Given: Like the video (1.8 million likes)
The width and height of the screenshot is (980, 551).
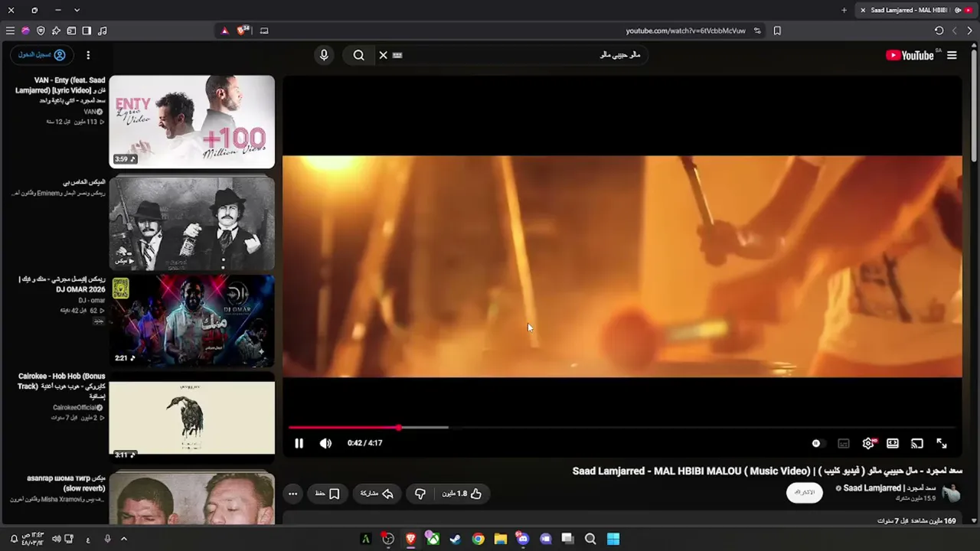Looking at the screenshot, I should pos(462,494).
